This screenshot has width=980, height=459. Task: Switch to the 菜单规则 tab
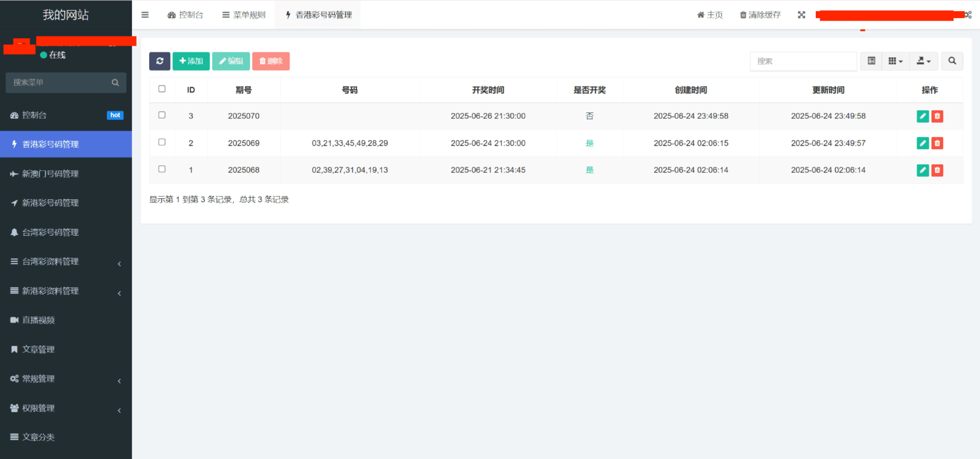tap(244, 15)
